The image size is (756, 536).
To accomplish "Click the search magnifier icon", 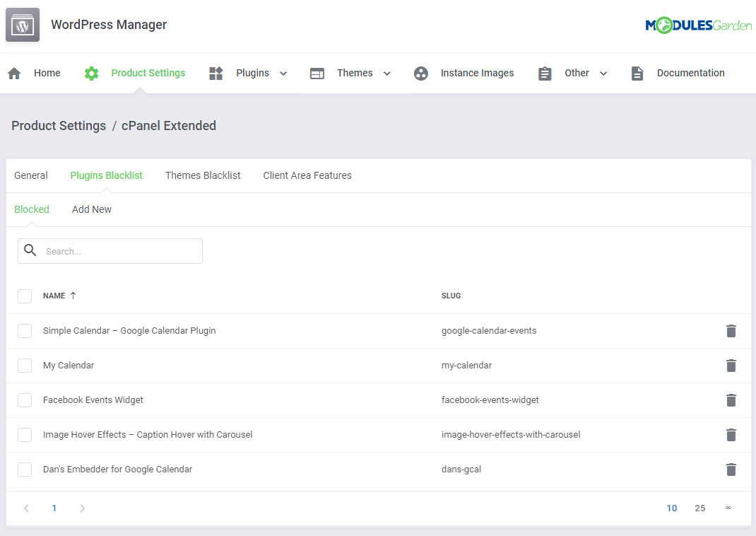I will 30,250.
